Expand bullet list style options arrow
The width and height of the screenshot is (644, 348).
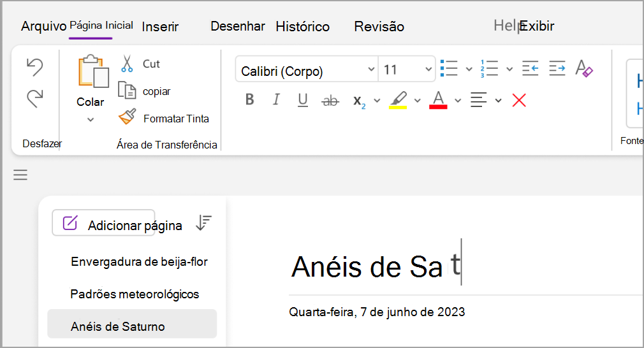[469, 69]
